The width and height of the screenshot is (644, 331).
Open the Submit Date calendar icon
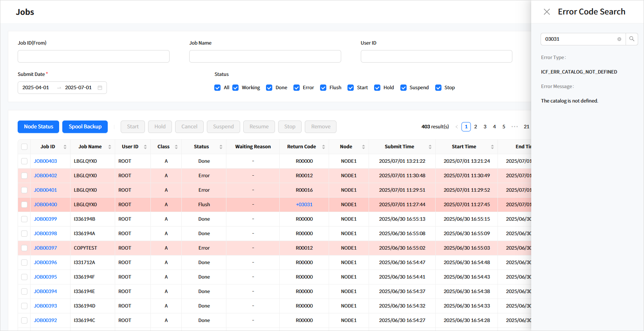point(100,88)
